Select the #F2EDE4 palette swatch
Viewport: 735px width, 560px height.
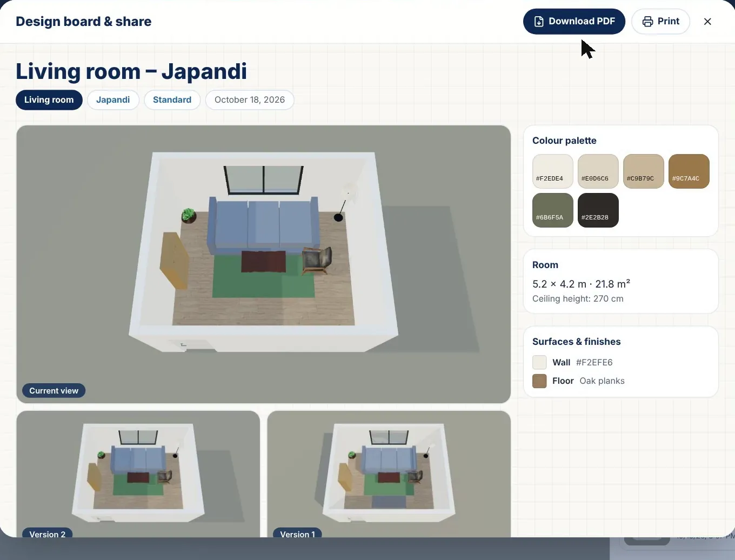coord(553,171)
